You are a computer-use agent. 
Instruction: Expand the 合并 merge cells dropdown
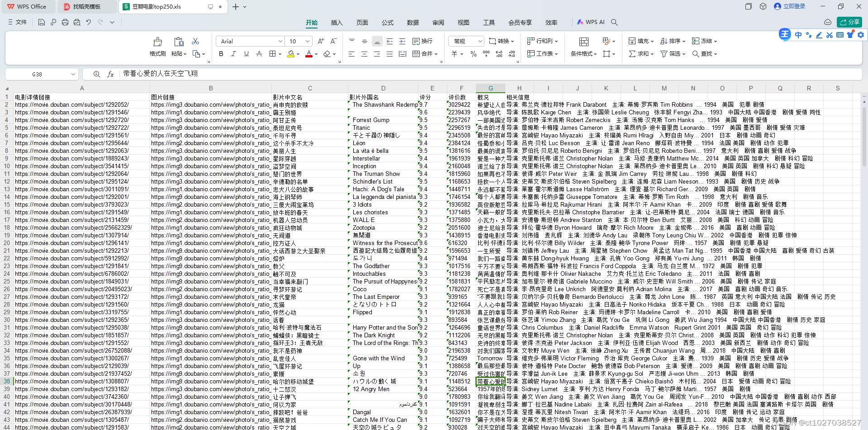(436, 54)
